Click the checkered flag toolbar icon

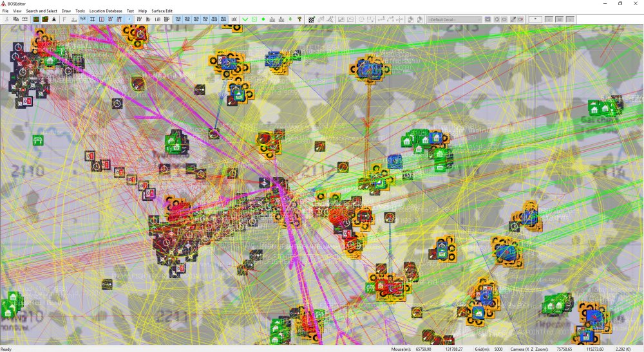click(x=311, y=19)
